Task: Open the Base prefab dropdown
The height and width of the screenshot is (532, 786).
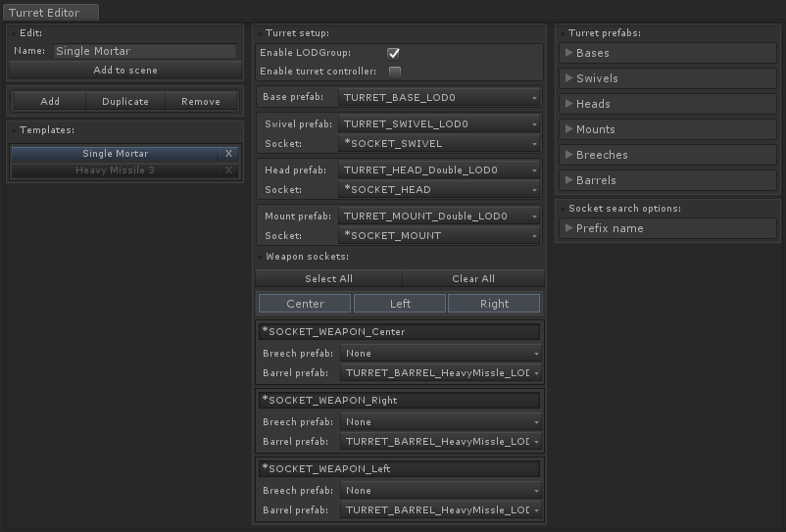Action: 439,97
